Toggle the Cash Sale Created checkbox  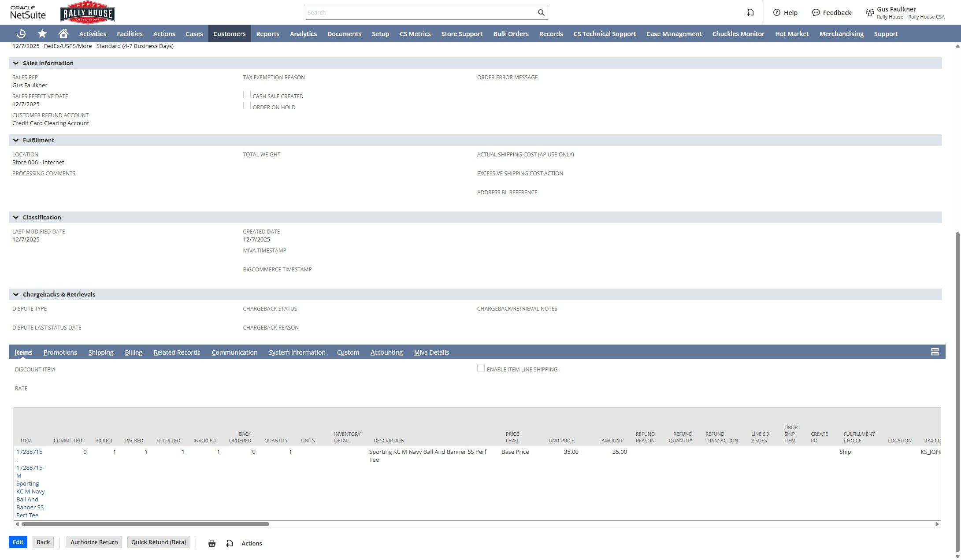[x=247, y=95]
